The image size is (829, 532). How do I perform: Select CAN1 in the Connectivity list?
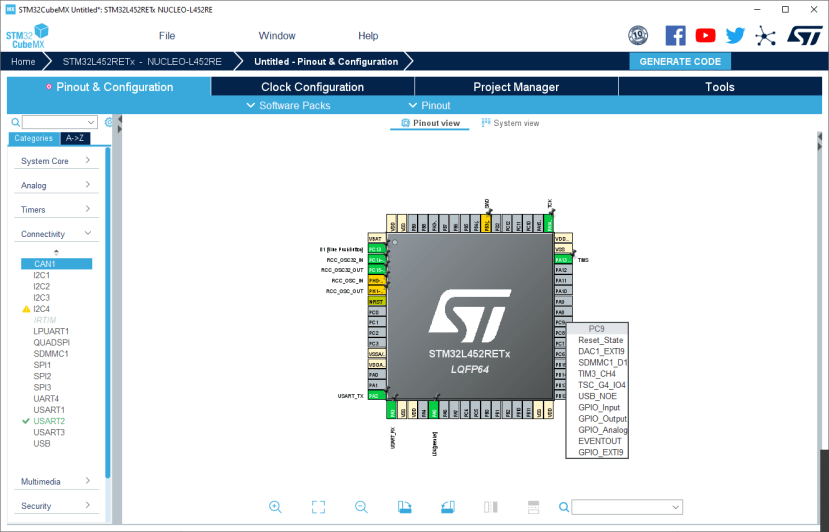[x=57, y=263]
